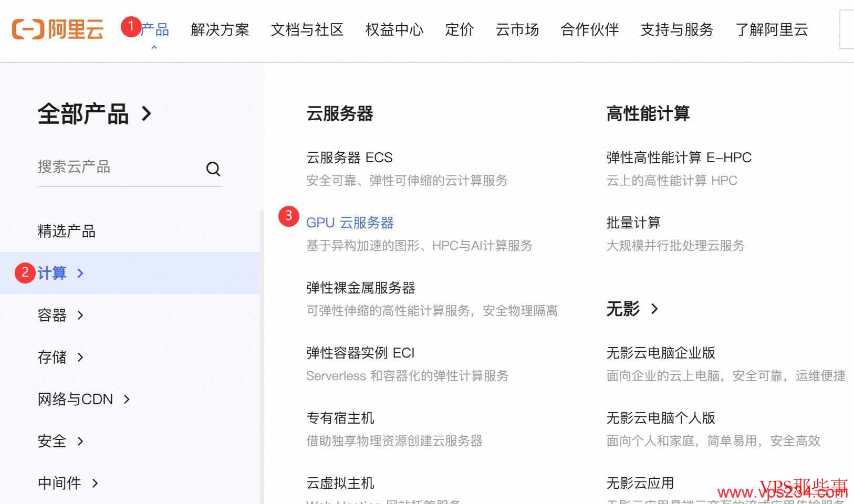Select the 安全 sidebar category
854x504 pixels.
pyautogui.click(x=52, y=441)
